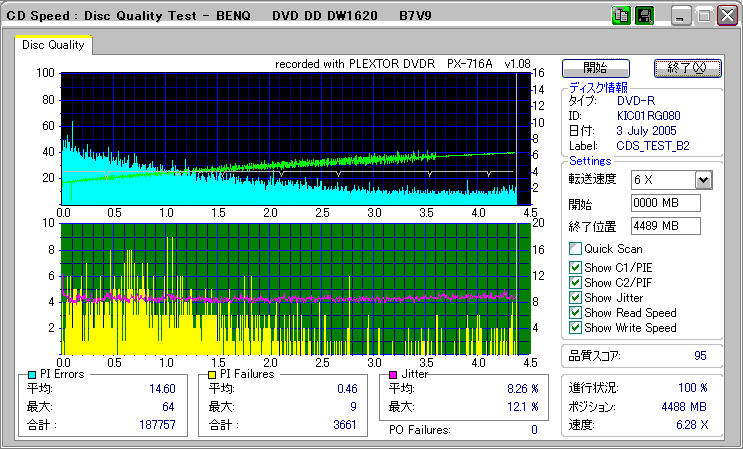Click the cyan PI Errors color swatch

click(31, 374)
